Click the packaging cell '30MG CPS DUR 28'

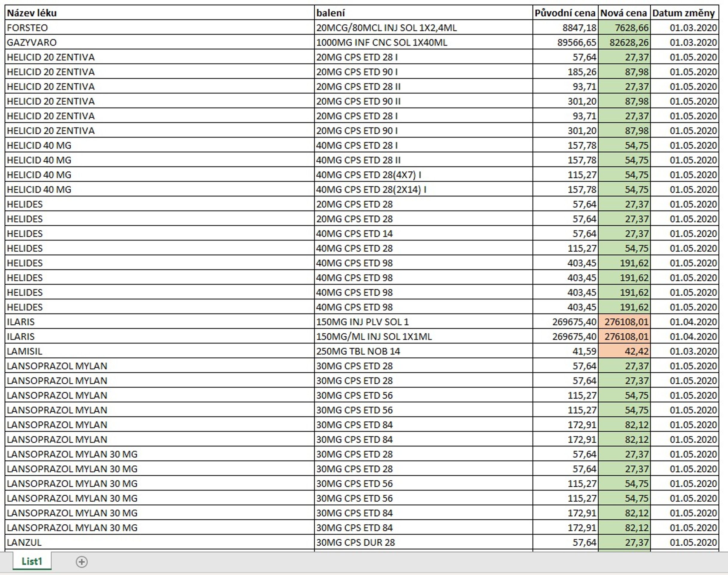[423, 542]
